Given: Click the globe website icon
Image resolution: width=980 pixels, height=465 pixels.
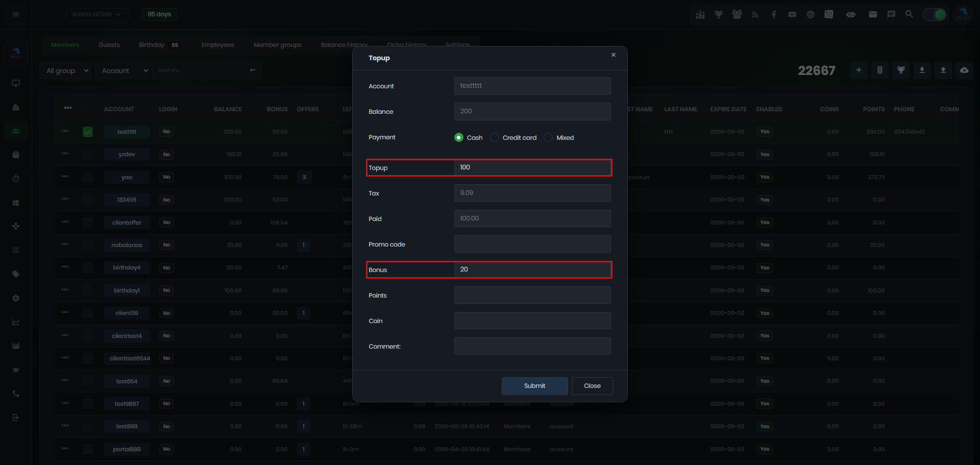Looking at the screenshot, I should [811, 15].
